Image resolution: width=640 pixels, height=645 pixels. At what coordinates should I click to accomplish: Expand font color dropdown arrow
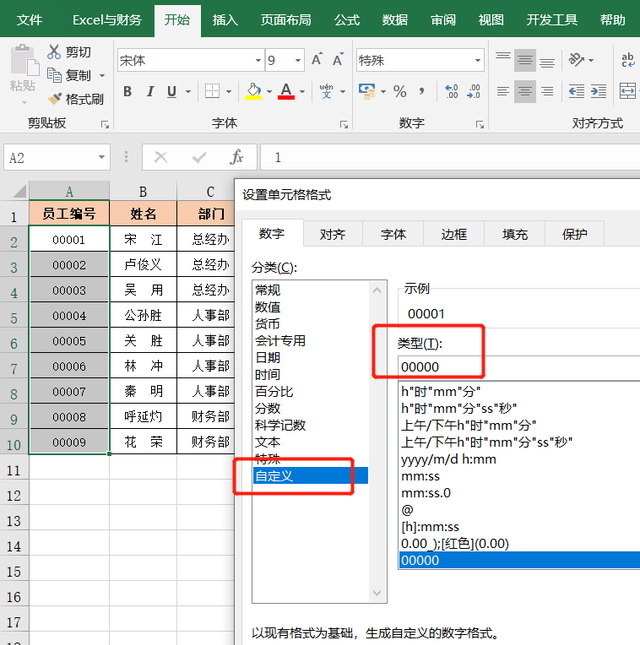coord(302,91)
